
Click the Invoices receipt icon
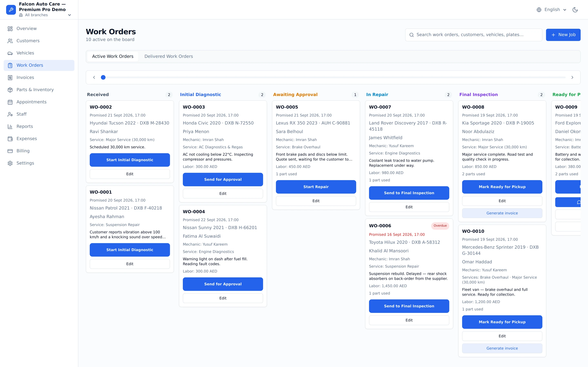pos(10,78)
